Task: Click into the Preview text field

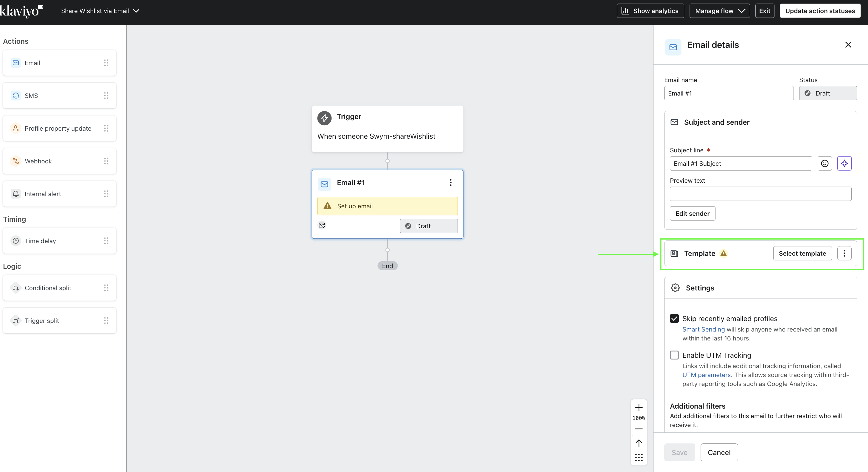Action: pos(760,193)
